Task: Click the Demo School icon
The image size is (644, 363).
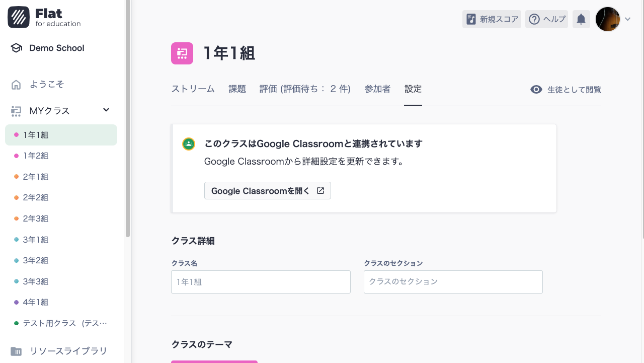Action: pyautogui.click(x=15, y=47)
